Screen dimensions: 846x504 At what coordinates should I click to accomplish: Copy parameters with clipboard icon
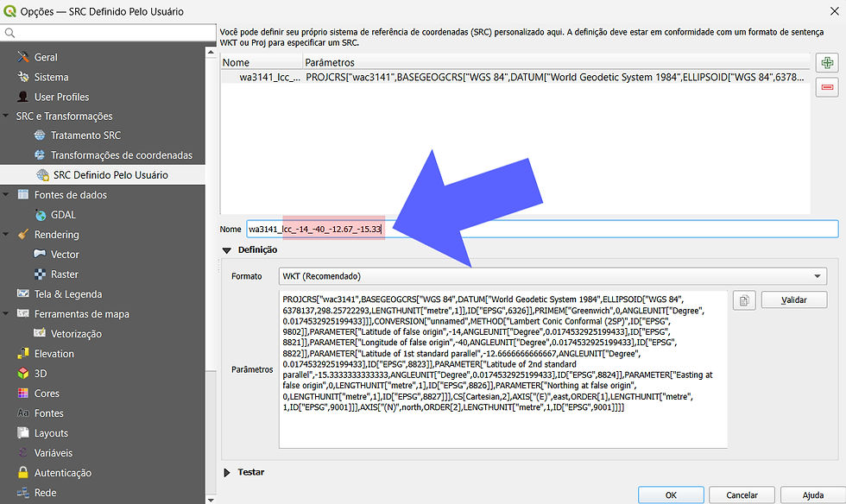click(744, 300)
